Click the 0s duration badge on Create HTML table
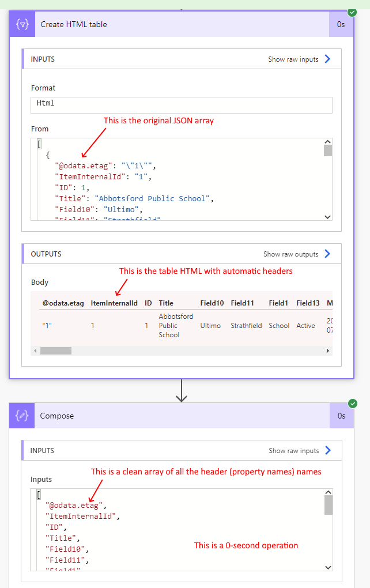This screenshot has height=588, width=370. (x=341, y=24)
